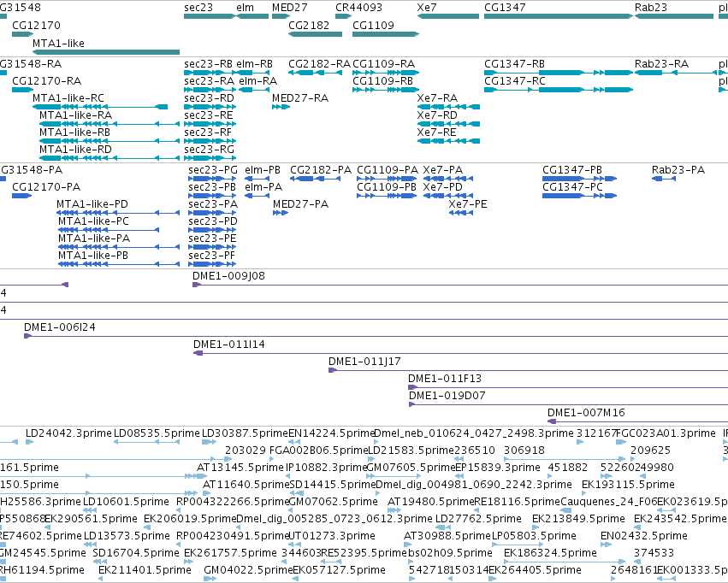This screenshot has width=728, height=583.
Task: Select the CG1347-RB transcript label
Action: tap(514, 63)
